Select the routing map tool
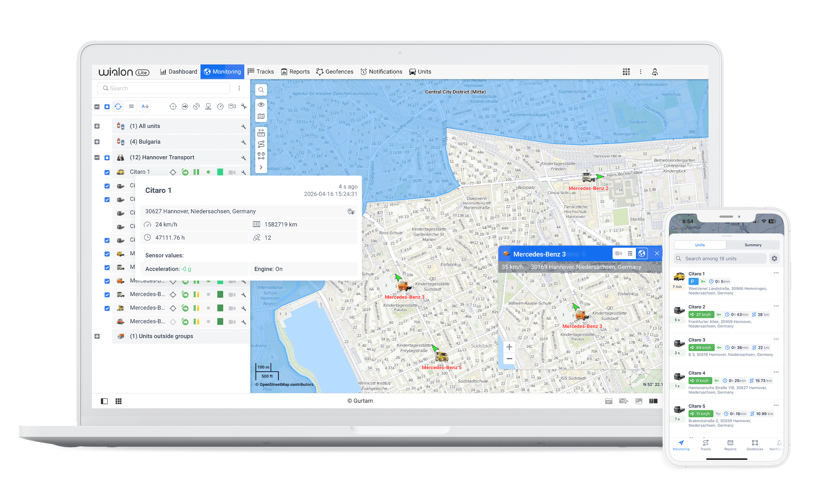The height and width of the screenshot is (504, 819). pos(261,144)
